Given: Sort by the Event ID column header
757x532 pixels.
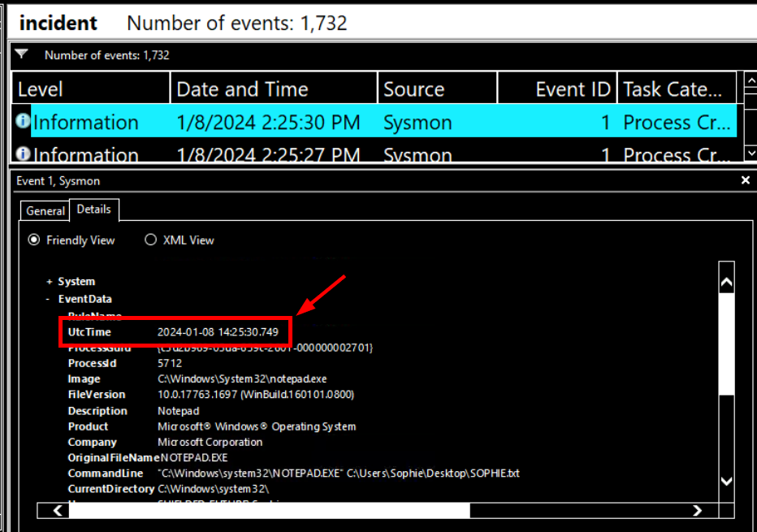Looking at the screenshot, I should [572, 89].
